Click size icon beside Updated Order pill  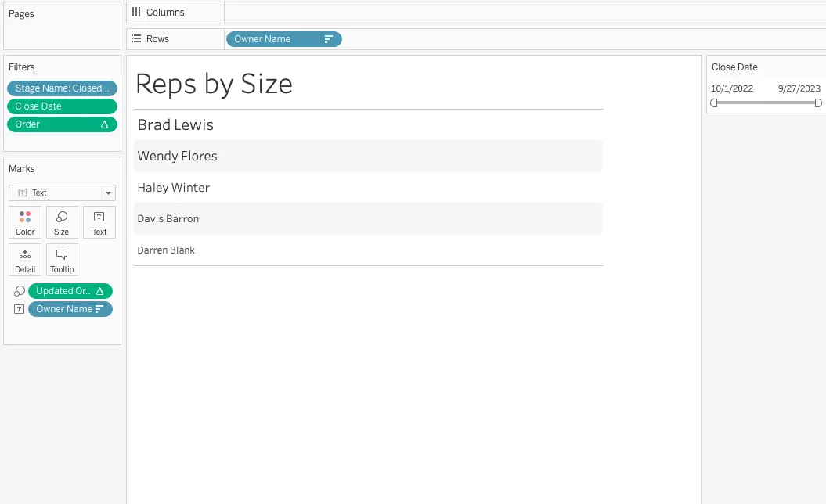click(20, 291)
